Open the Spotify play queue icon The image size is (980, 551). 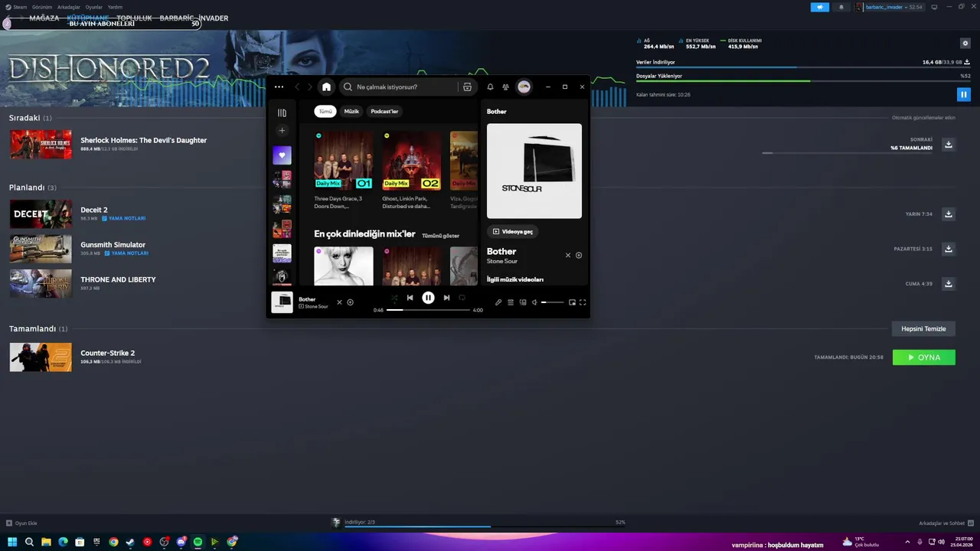tap(511, 302)
